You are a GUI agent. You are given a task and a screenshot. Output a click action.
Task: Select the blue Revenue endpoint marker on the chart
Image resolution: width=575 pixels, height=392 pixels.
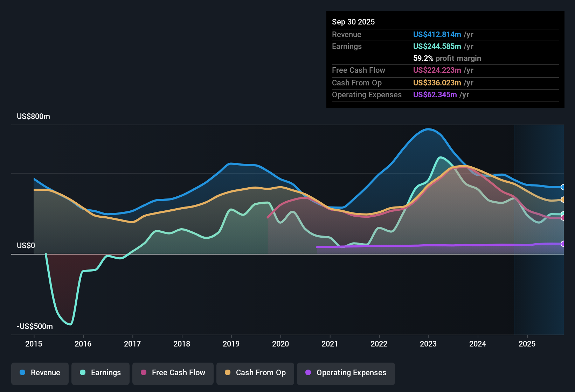[x=563, y=187]
